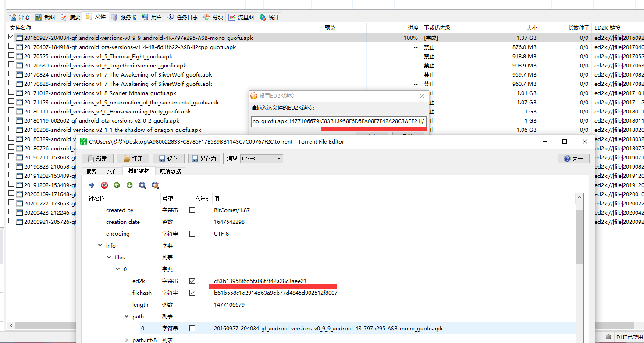Check the hexadecimal box for created by
The image size is (644, 343).
pos(192,210)
